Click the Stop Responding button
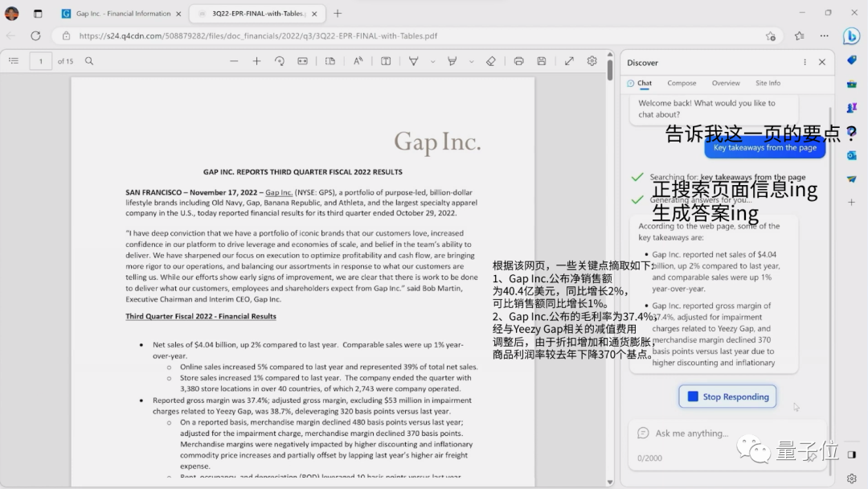Screen dimensions: 868x489 727,397
